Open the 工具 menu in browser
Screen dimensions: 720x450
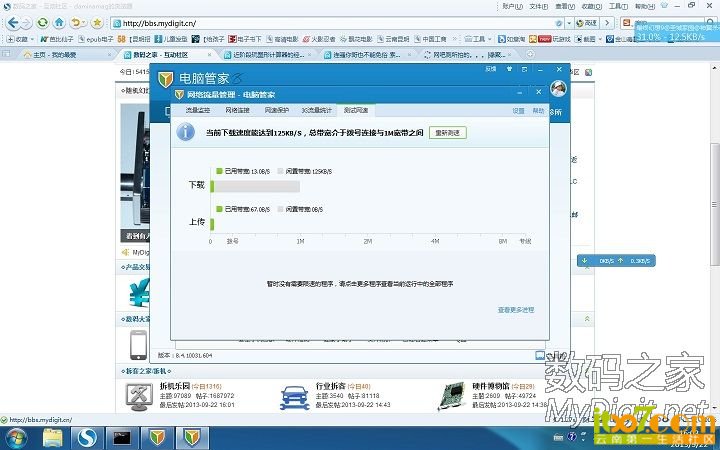618,6
